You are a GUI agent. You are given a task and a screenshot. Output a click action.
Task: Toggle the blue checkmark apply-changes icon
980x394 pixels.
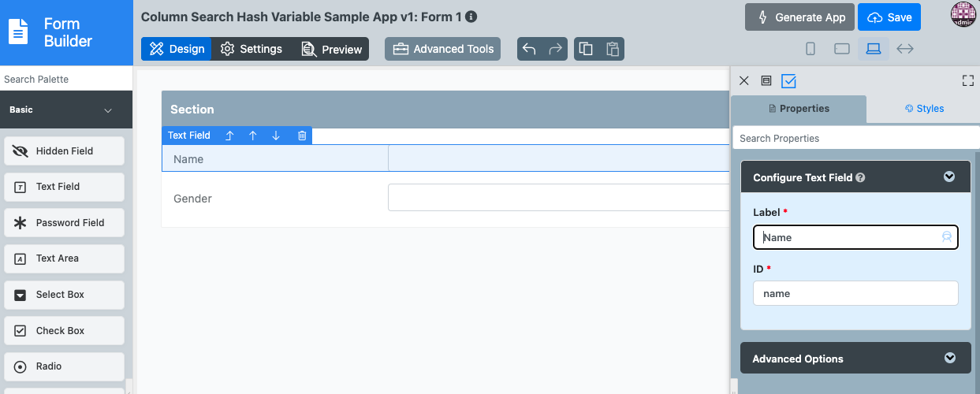pos(788,80)
